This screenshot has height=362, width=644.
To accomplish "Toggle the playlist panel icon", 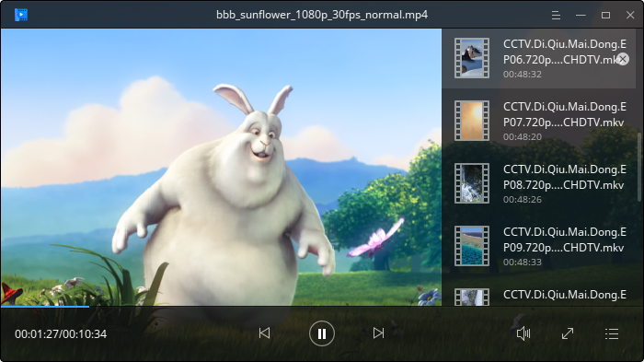I will pyautogui.click(x=612, y=333).
